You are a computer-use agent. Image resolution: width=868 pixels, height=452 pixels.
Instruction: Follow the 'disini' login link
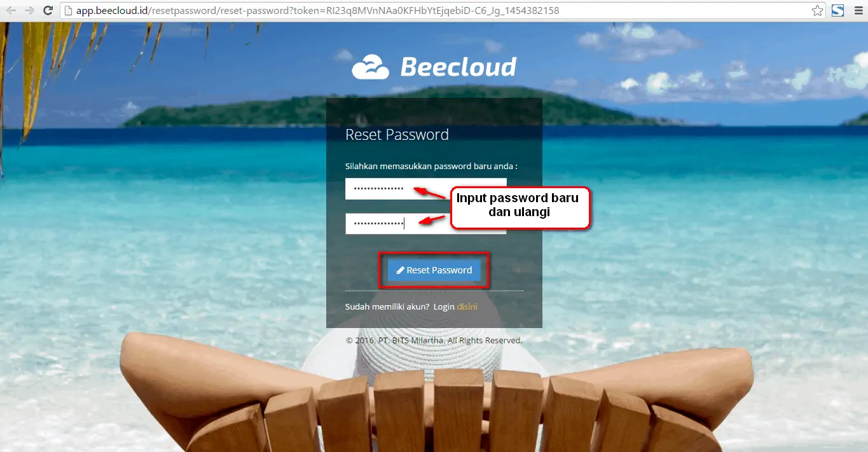coord(467,306)
